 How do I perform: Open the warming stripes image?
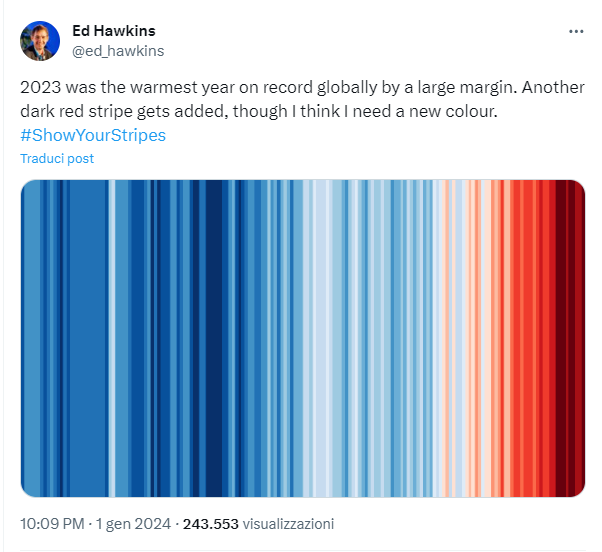[x=303, y=338]
